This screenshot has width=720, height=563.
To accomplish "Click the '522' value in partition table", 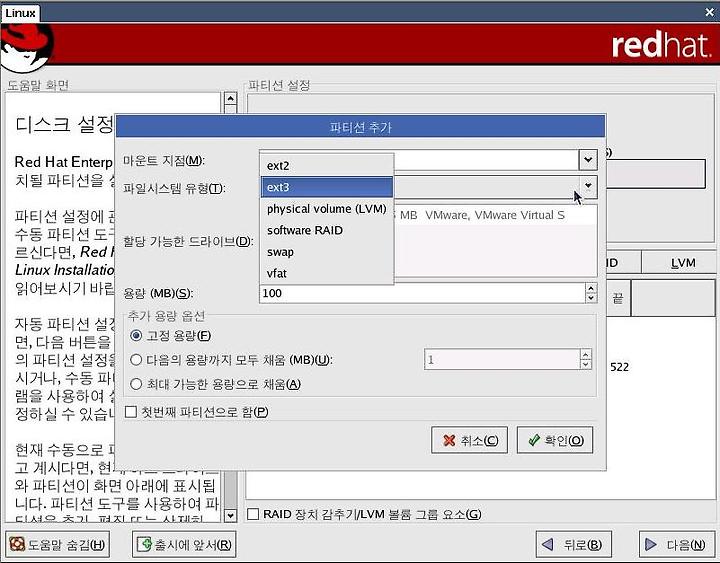I will tap(619, 367).
